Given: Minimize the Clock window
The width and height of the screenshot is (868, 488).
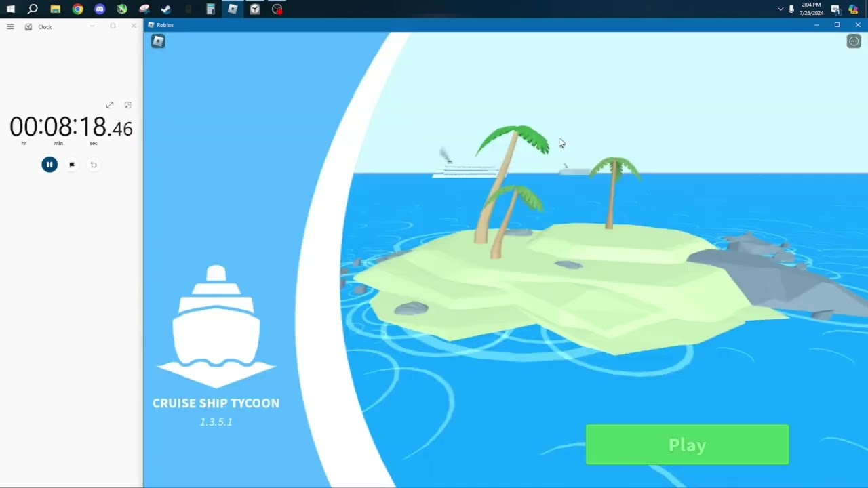Looking at the screenshot, I should (x=92, y=26).
